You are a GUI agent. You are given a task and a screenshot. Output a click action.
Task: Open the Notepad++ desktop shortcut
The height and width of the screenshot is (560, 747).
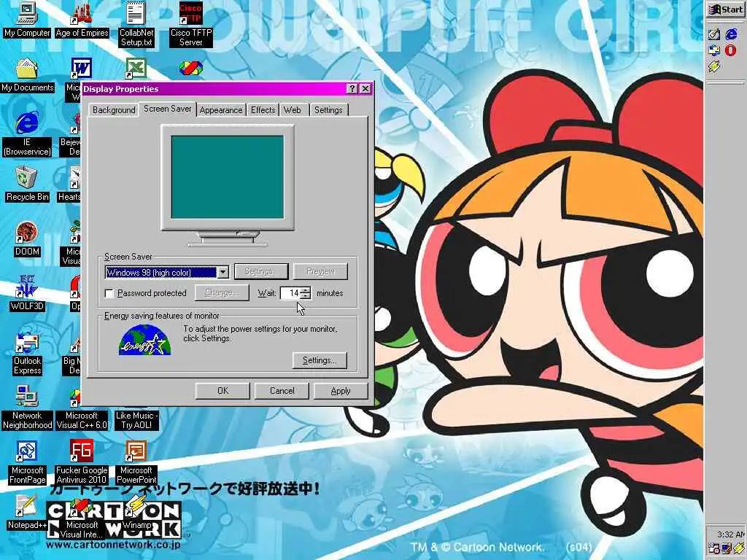coord(27,513)
